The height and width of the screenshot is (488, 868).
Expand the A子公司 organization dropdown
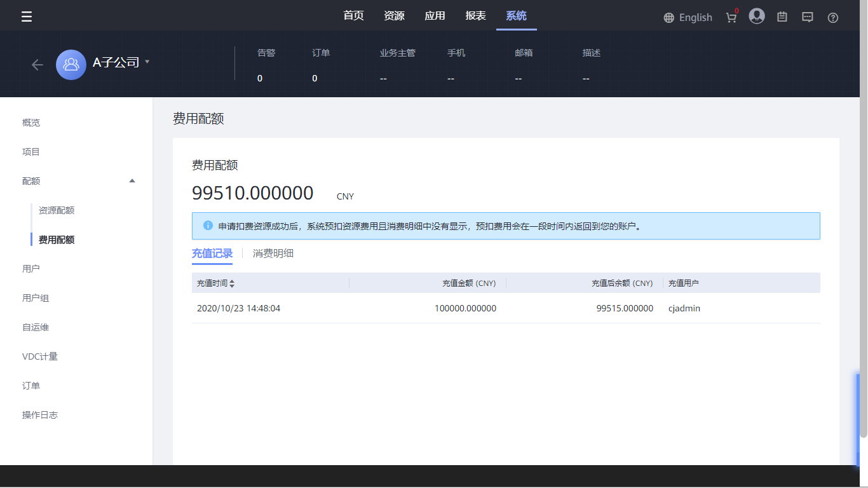pyautogui.click(x=147, y=62)
